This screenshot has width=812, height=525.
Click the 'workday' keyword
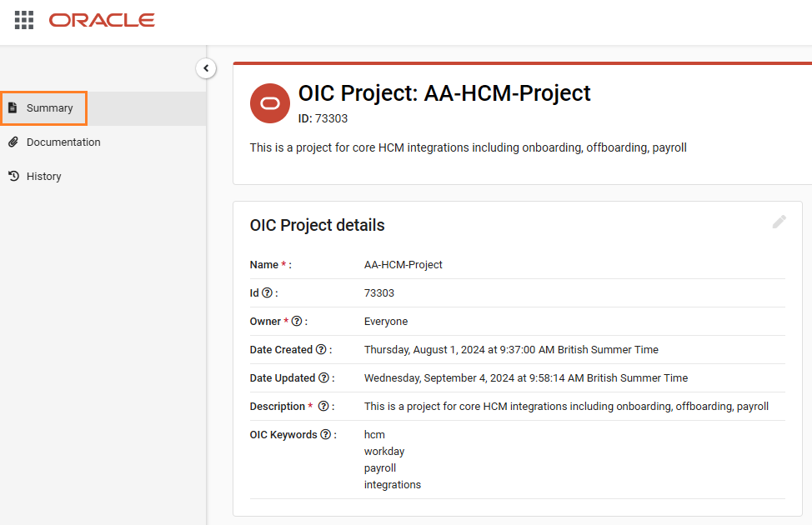[384, 452]
